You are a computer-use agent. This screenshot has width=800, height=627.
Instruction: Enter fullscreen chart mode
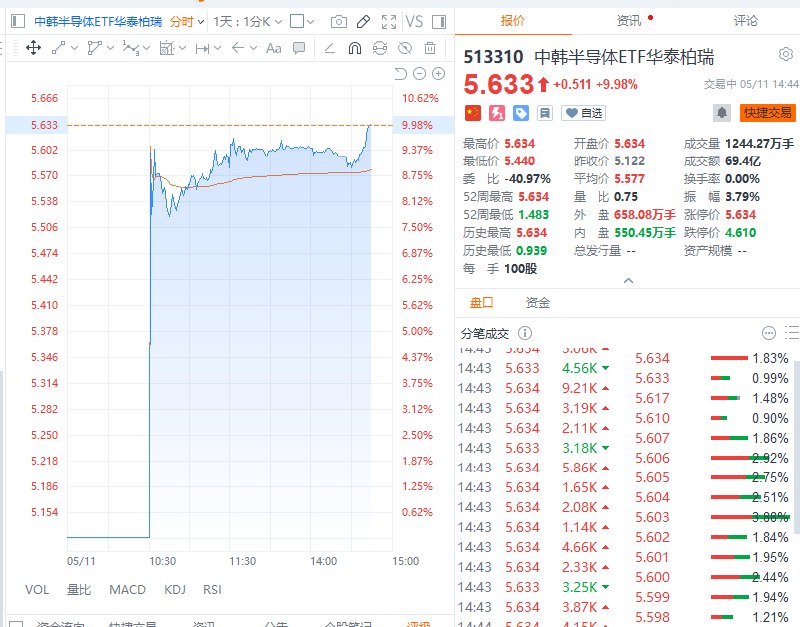[389, 21]
